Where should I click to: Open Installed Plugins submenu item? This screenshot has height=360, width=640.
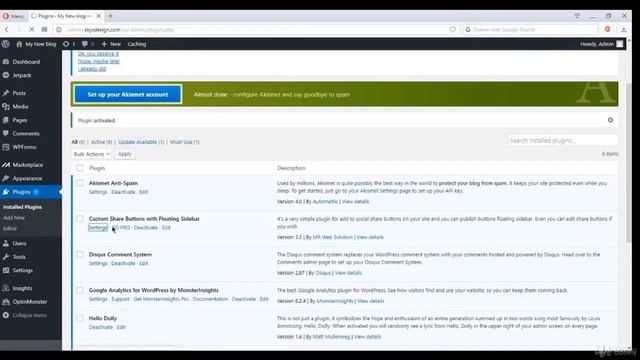(22, 207)
